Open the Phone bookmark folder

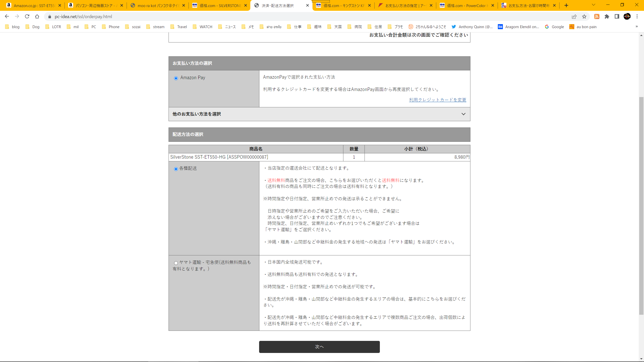coord(111,27)
